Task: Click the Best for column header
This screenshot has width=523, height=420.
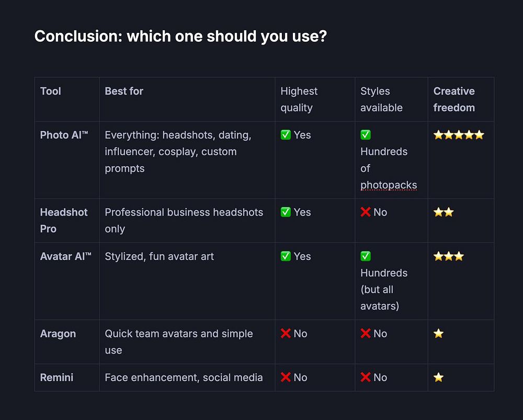Action: tap(124, 91)
